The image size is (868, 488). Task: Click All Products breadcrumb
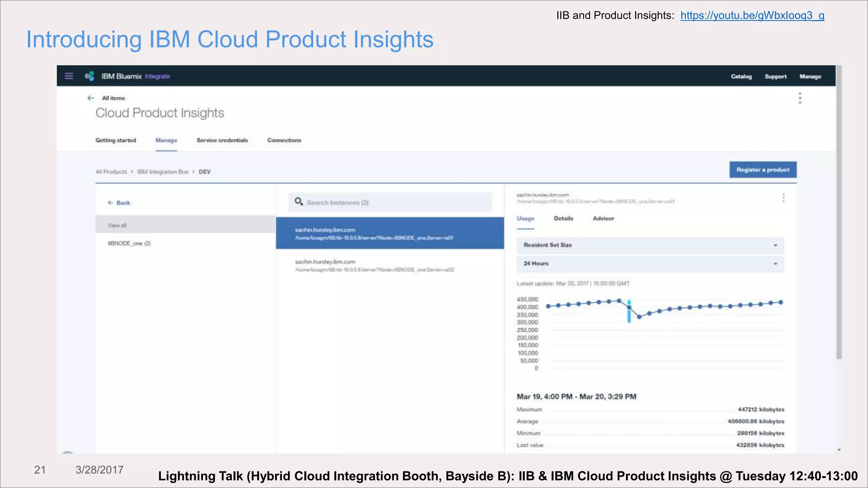coord(111,172)
